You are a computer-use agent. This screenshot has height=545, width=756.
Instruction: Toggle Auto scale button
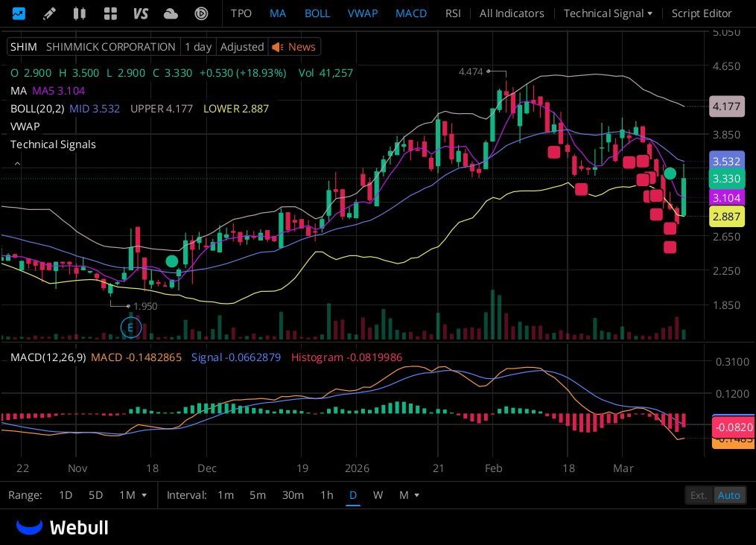[729, 495]
